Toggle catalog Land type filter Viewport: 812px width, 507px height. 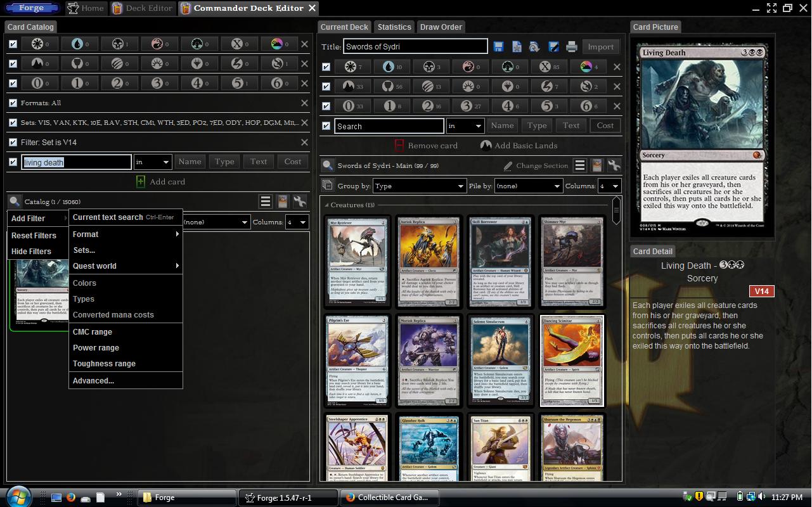39,63
